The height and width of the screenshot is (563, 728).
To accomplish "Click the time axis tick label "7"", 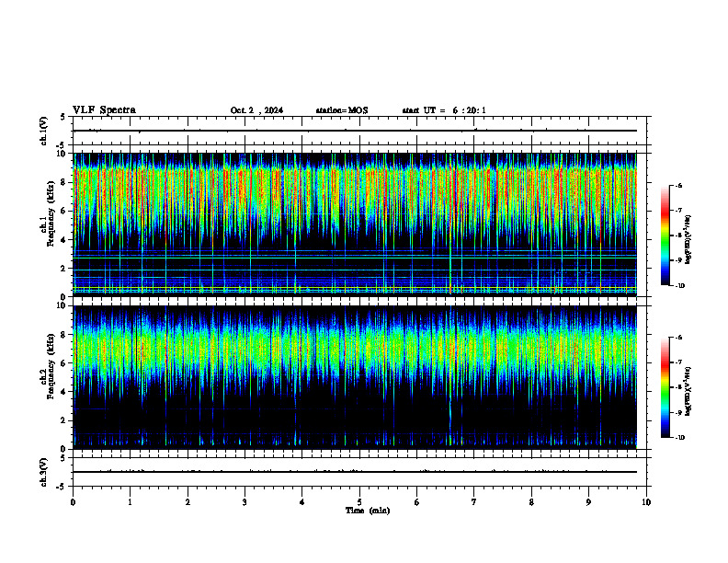I will click(474, 502).
